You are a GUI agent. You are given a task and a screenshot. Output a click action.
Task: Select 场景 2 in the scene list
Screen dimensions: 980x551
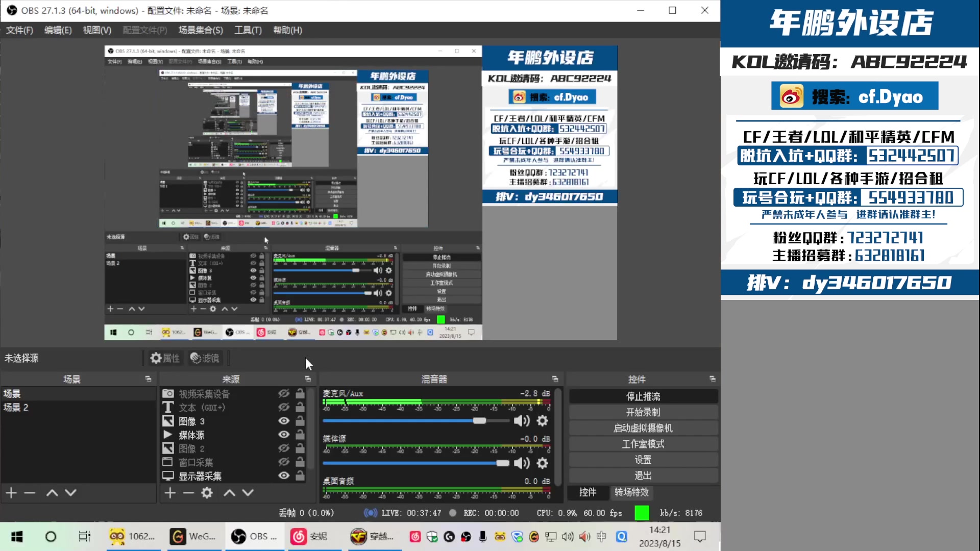tap(78, 407)
